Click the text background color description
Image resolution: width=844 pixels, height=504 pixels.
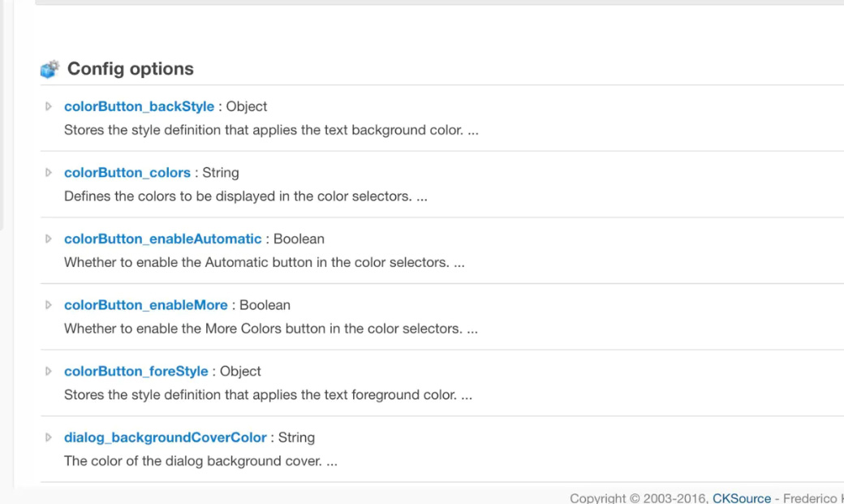pyautogui.click(x=271, y=130)
